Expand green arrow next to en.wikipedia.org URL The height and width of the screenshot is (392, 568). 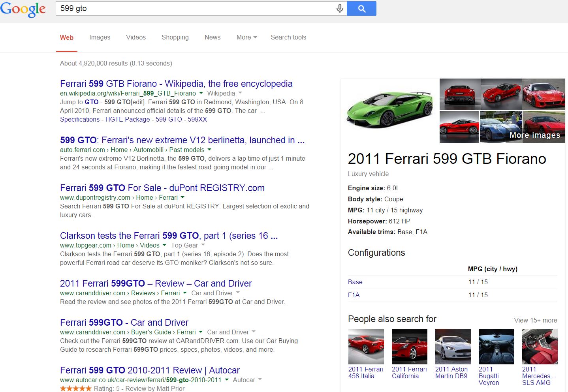[x=201, y=93]
